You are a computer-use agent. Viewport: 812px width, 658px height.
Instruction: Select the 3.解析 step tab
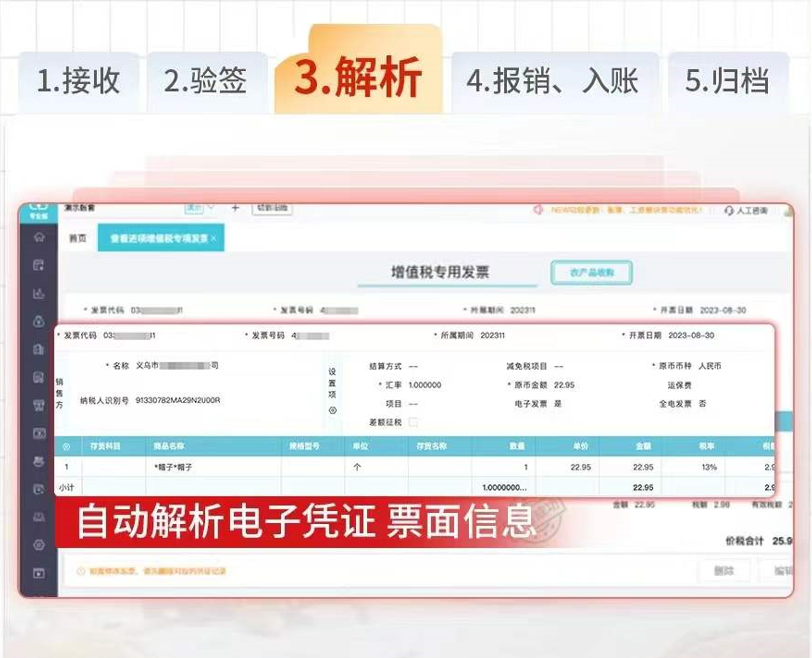[358, 79]
